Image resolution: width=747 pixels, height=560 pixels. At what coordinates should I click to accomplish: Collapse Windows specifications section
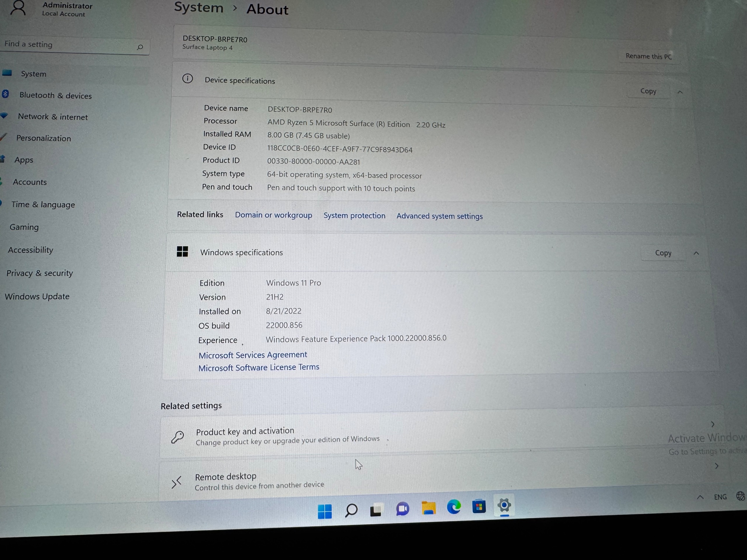696,253
